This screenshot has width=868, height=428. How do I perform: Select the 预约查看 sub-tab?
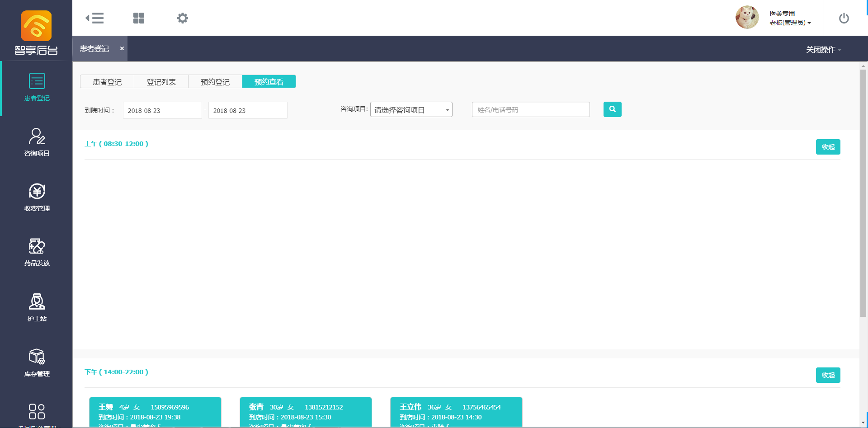(x=269, y=82)
